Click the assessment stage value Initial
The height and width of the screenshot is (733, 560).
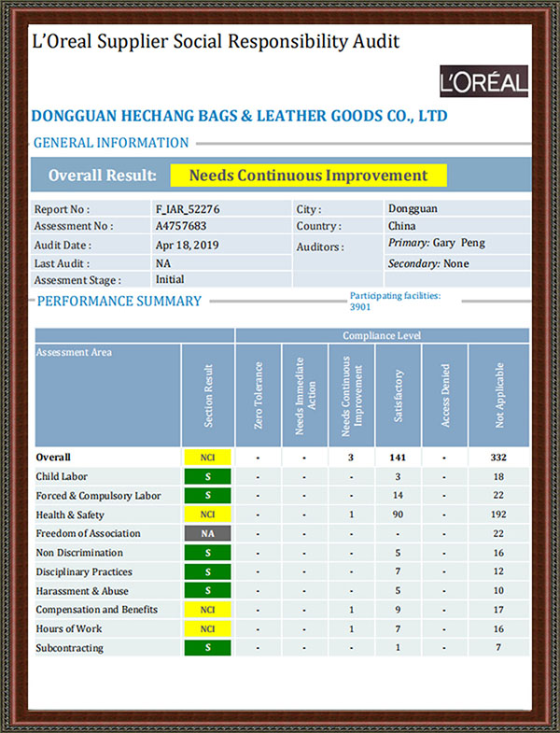point(170,279)
